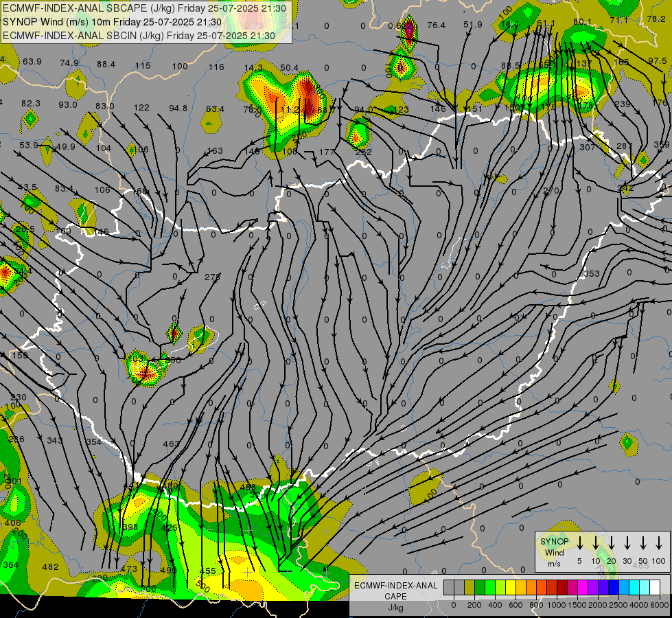The height and width of the screenshot is (618, 672).
Task: Click the 307 value on the map
Action: click(587, 148)
